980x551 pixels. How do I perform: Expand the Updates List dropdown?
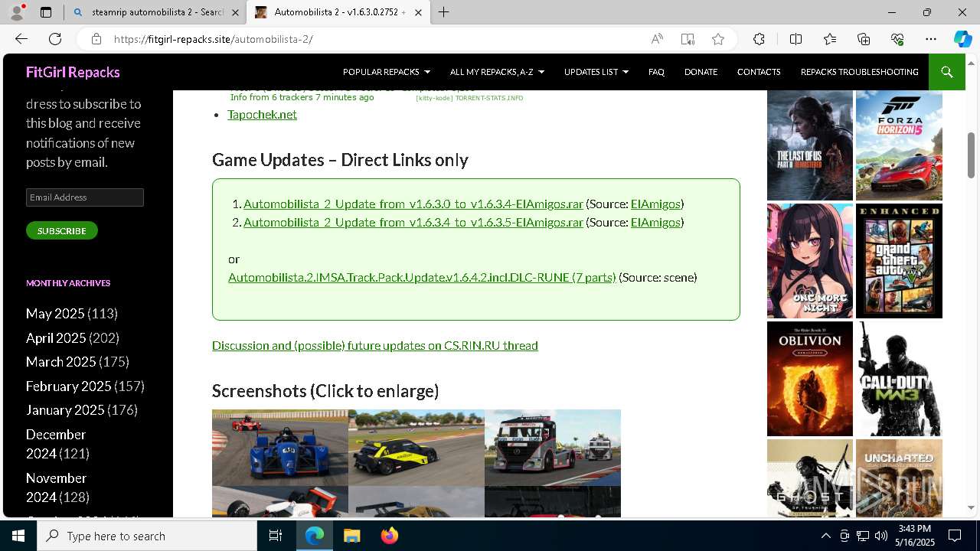[x=596, y=72]
